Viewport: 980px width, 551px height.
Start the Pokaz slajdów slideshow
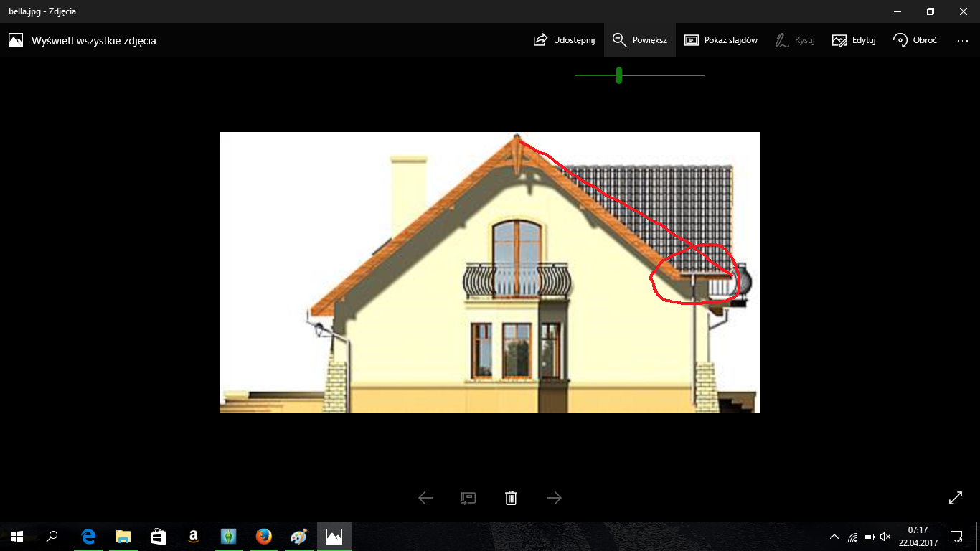pyautogui.click(x=720, y=40)
